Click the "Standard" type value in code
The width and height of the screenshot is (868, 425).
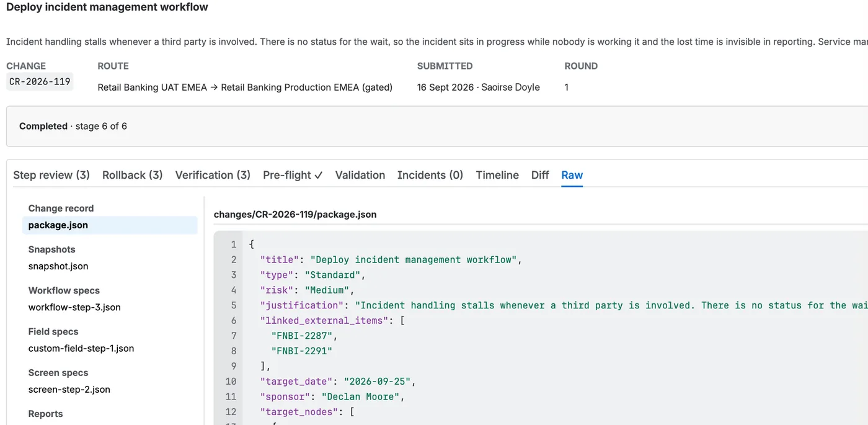tap(332, 275)
